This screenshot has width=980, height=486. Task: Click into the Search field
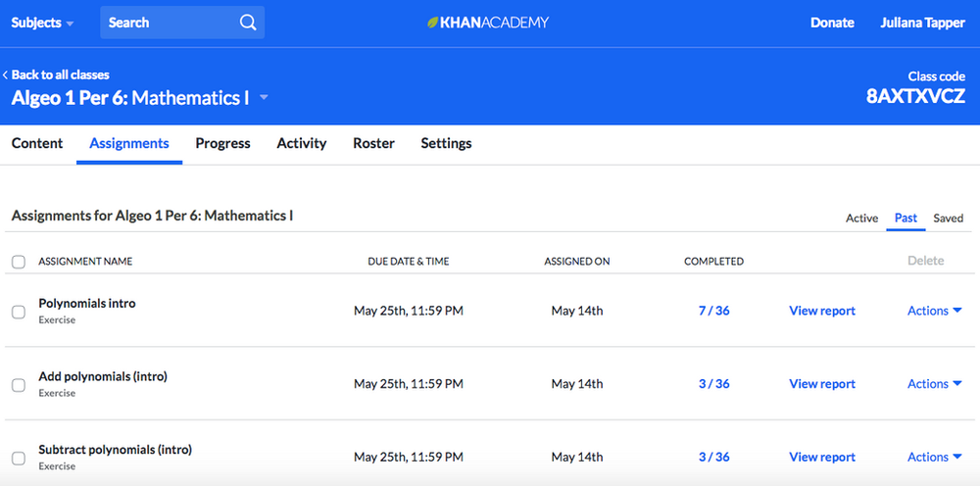(x=167, y=23)
